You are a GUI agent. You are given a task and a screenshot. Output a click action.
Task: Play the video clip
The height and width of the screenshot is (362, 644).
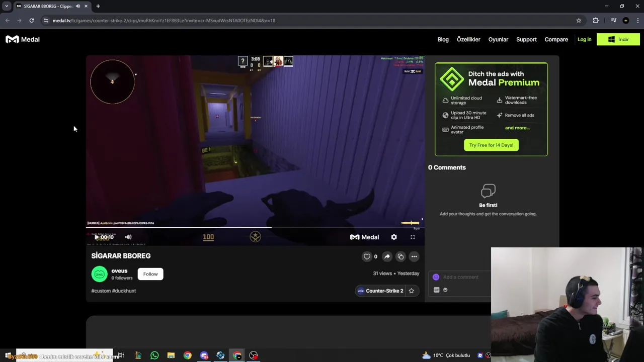click(97, 237)
